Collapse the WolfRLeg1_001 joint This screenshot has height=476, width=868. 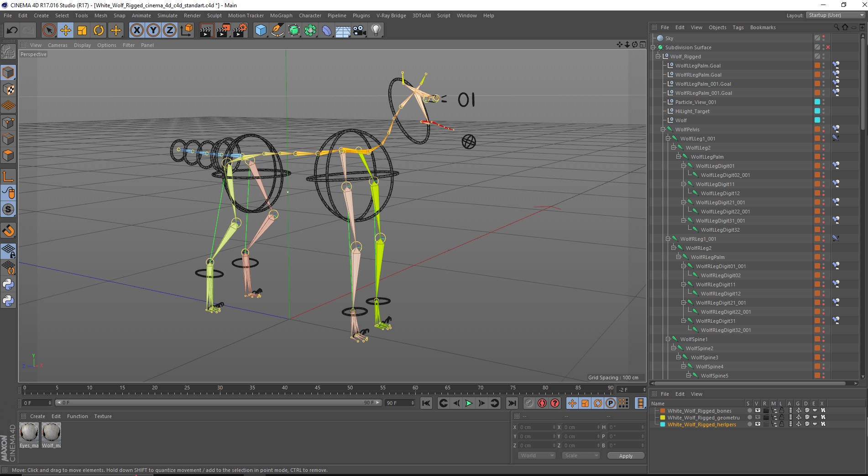click(x=668, y=239)
